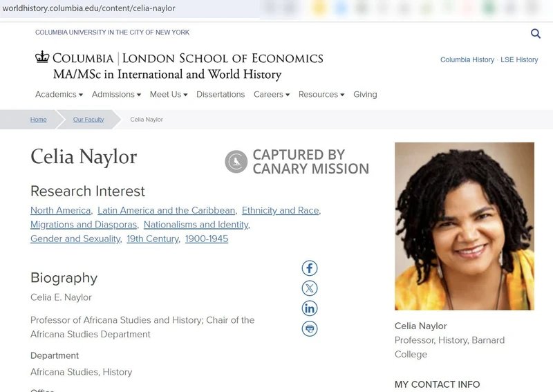Follow the Columbia History link

tap(467, 59)
